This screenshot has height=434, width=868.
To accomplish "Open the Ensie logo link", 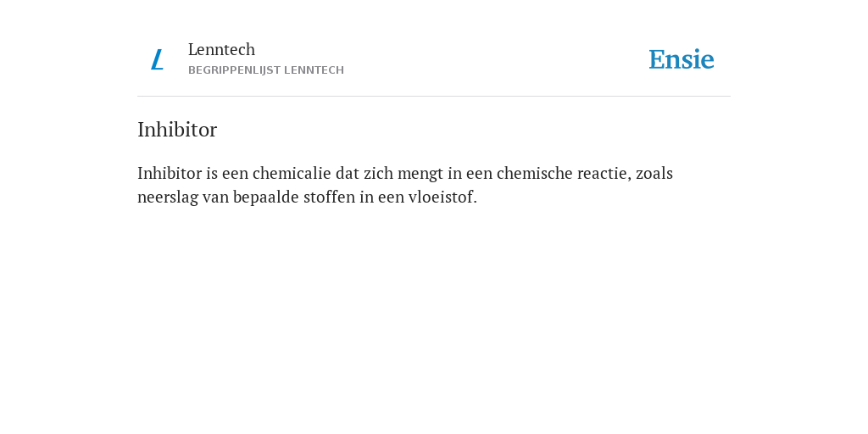I will [681, 59].
